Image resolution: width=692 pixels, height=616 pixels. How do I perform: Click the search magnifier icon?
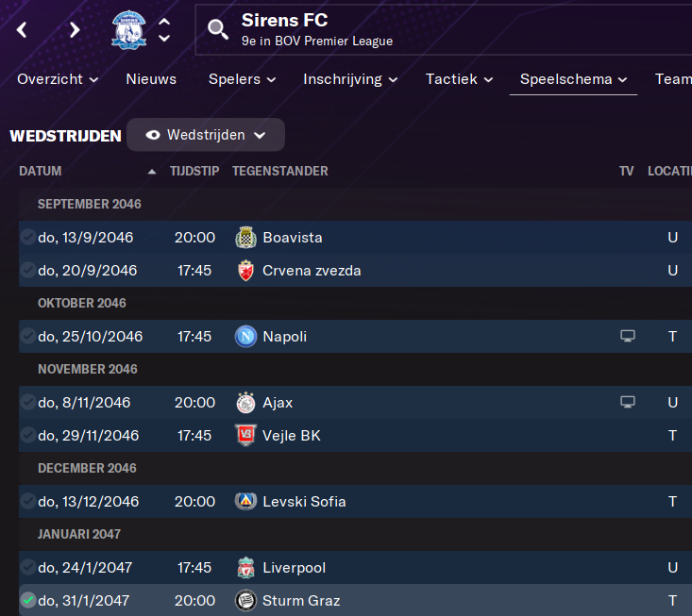tap(218, 29)
